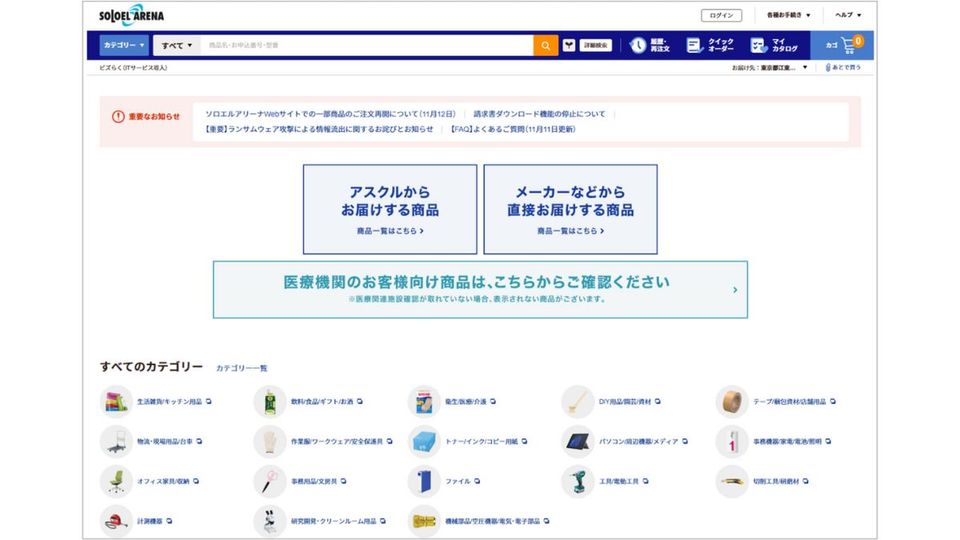Expand the 各種お手続き menu
This screenshot has width=960, height=540.
[x=788, y=15]
